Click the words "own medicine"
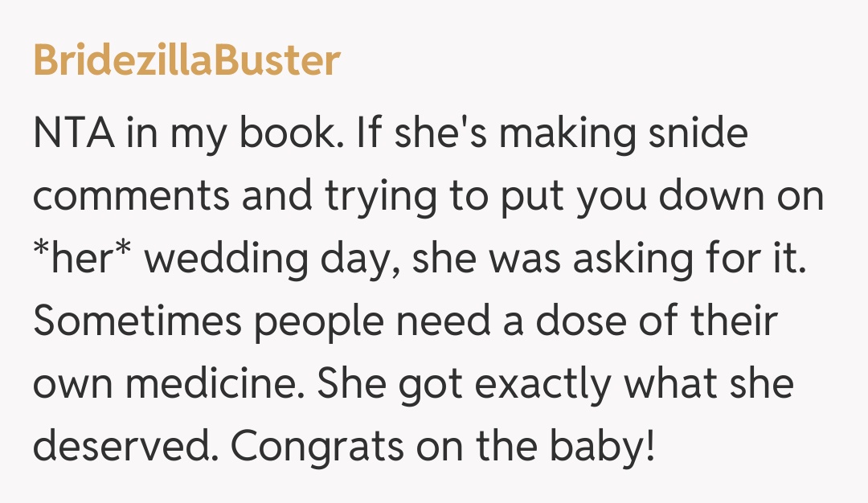This screenshot has width=868, height=503. [166, 384]
